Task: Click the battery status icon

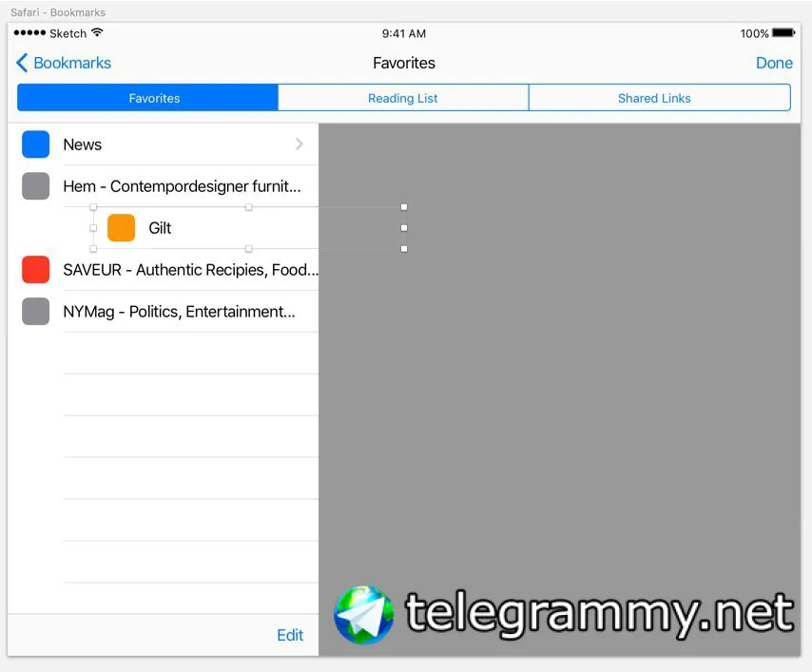Action: [783, 33]
